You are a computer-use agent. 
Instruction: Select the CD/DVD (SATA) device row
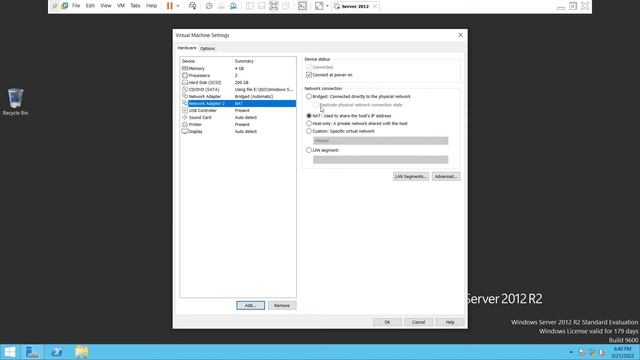(x=238, y=89)
